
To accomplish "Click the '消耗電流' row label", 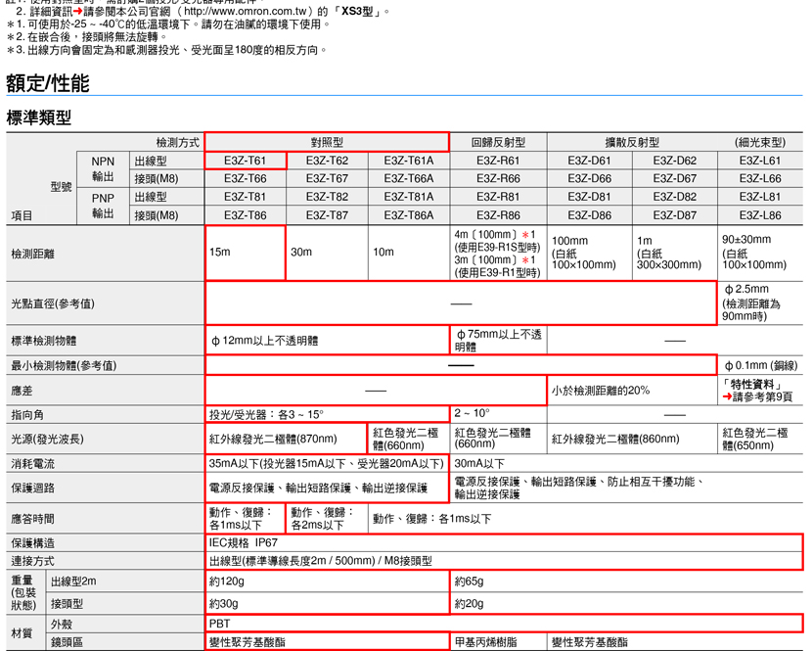I will pyautogui.click(x=32, y=464).
